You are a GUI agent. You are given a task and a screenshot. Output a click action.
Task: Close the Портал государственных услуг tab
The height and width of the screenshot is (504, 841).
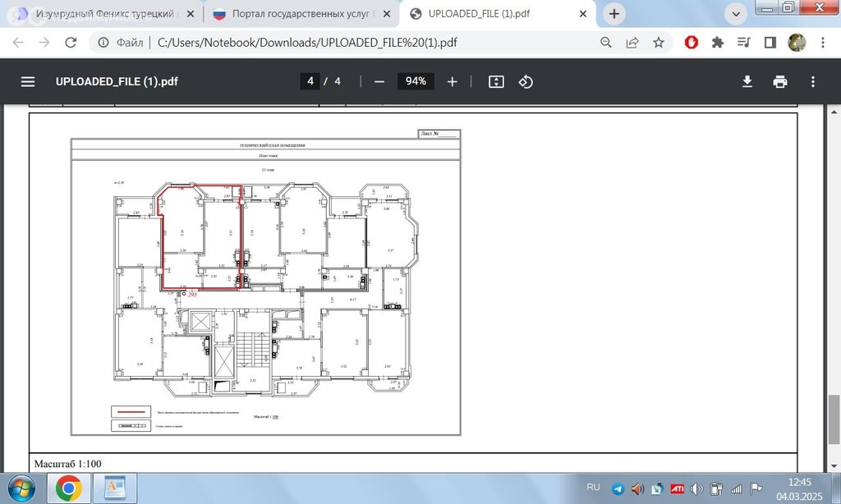[x=386, y=15]
